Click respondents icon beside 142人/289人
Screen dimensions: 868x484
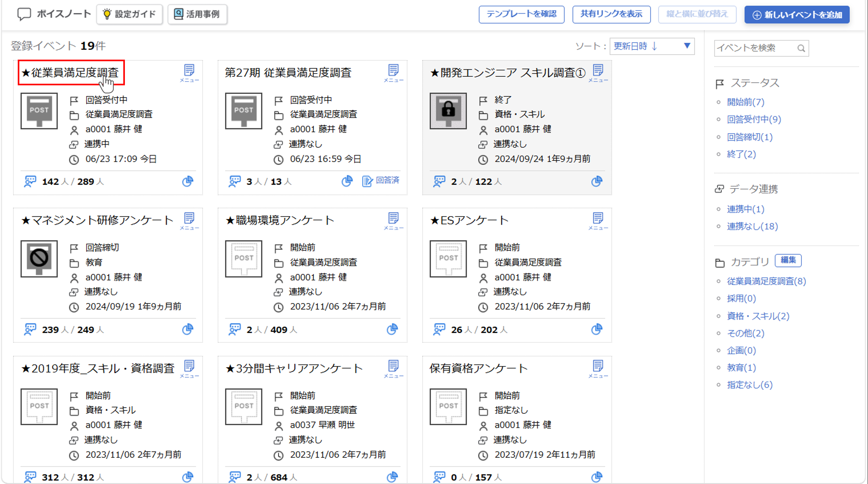pyautogui.click(x=30, y=181)
